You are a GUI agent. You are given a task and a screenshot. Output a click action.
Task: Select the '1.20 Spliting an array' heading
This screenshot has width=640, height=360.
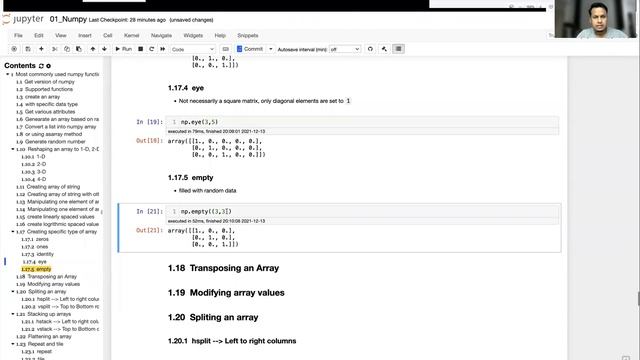213,317
